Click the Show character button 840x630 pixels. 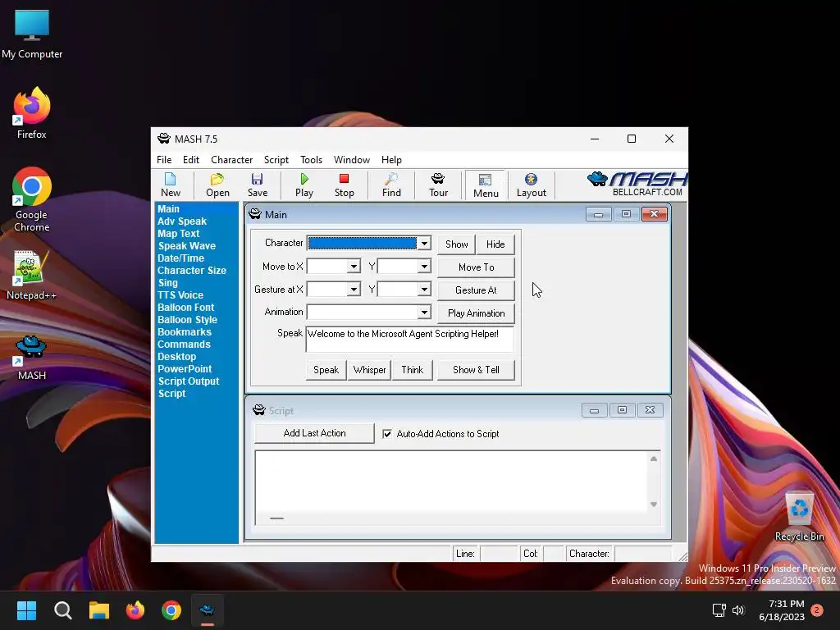(x=456, y=244)
